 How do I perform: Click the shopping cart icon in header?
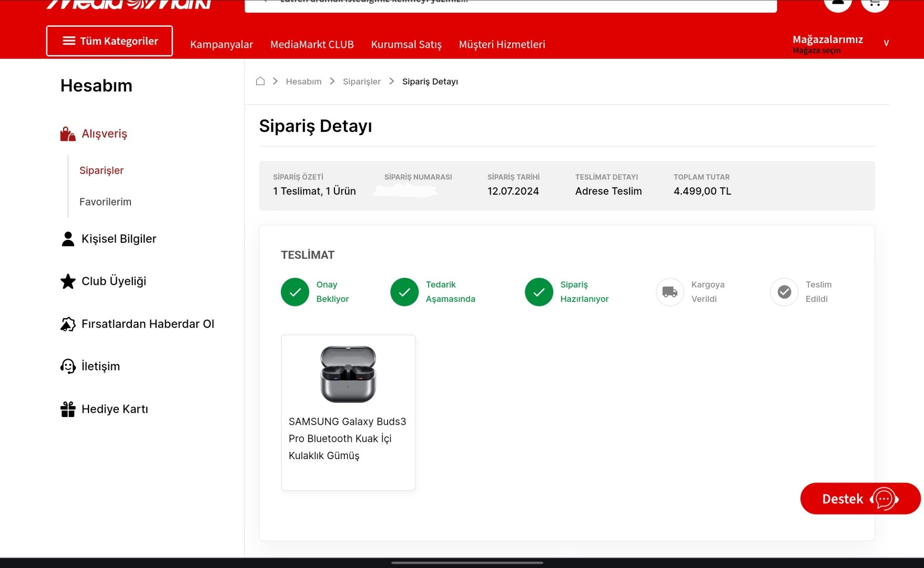pyautogui.click(x=875, y=4)
